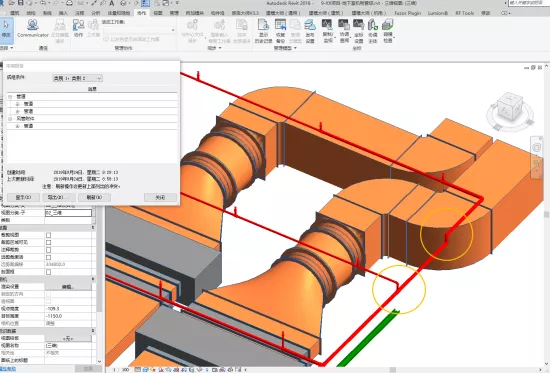550x373 pixels.
Task: Open the steering wheel on navigation bar
Action: [537, 147]
